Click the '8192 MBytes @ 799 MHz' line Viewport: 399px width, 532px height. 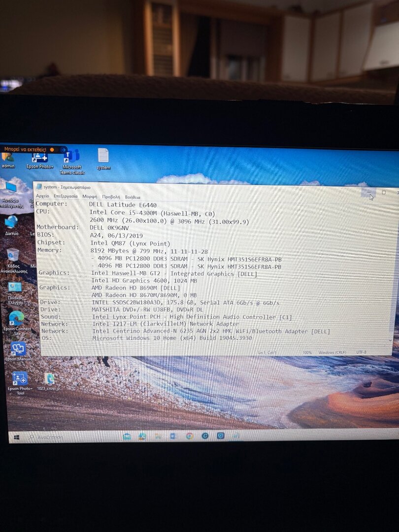tap(149, 251)
